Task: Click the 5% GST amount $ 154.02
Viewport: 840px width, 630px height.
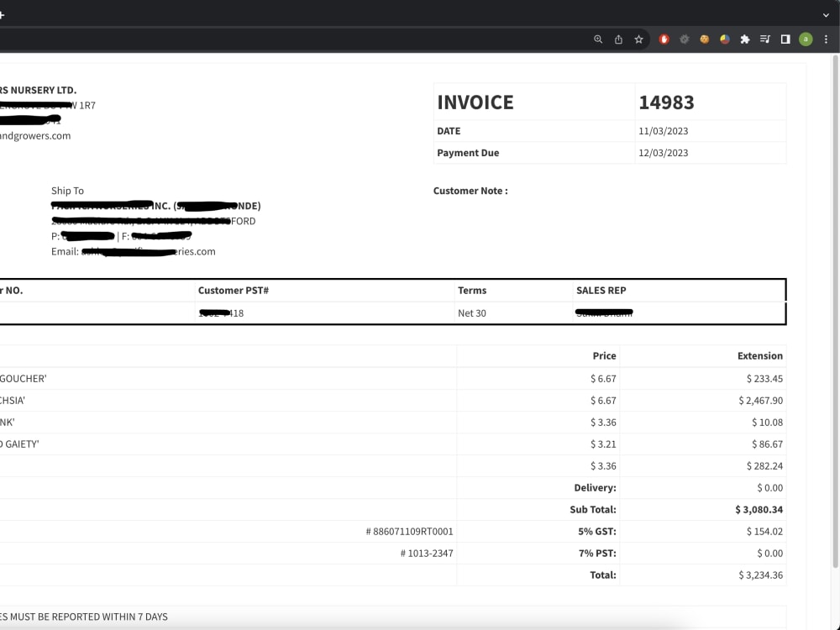Action: pyautogui.click(x=764, y=532)
